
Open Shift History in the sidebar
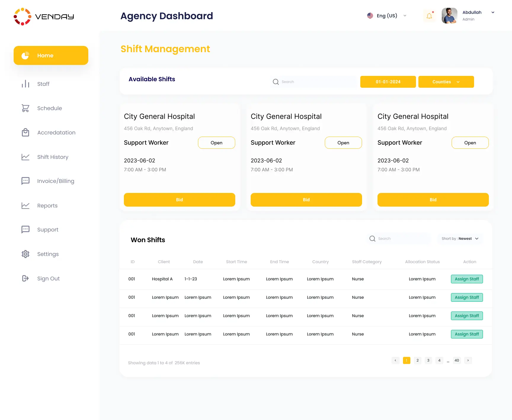click(x=53, y=157)
